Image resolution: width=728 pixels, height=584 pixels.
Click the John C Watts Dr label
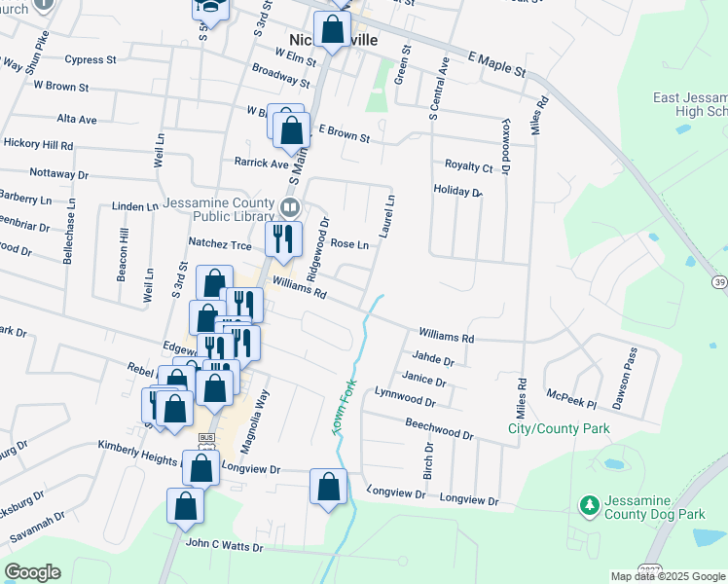(x=225, y=545)
